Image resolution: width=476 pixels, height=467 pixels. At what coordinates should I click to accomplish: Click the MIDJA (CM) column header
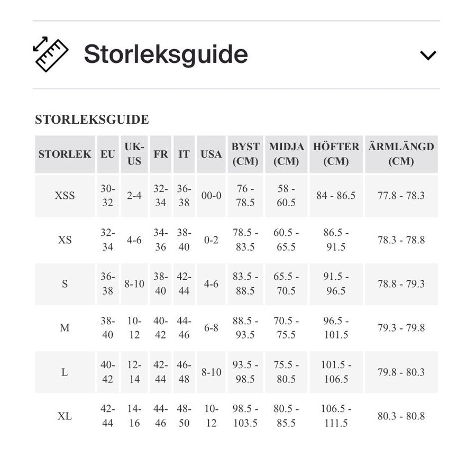286,154
